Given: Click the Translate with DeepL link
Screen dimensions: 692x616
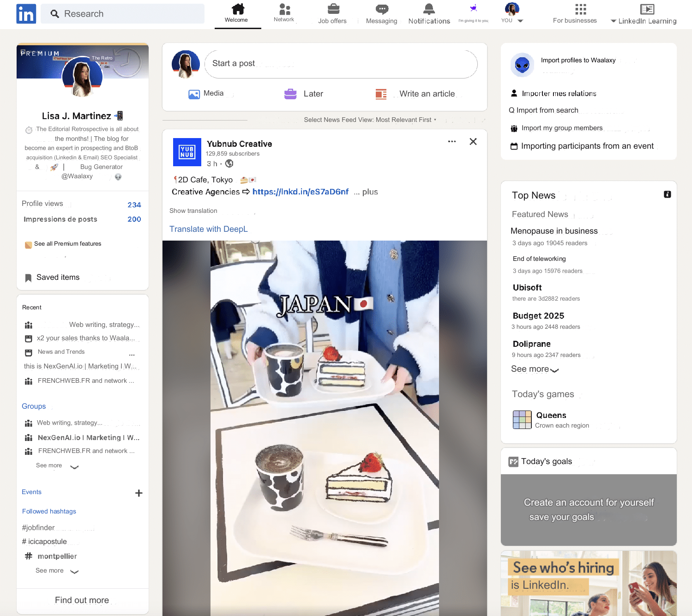Looking at the screenshot, I should [x=209, y=229].
